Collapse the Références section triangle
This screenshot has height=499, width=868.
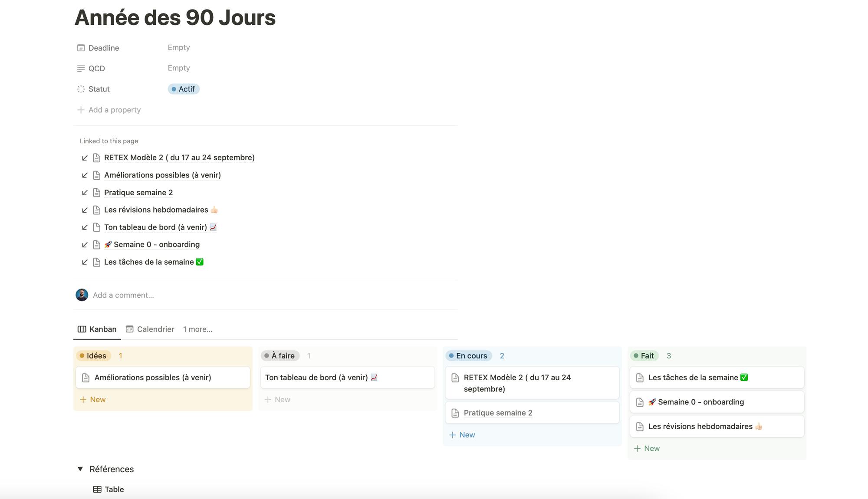tap(80, 469)
